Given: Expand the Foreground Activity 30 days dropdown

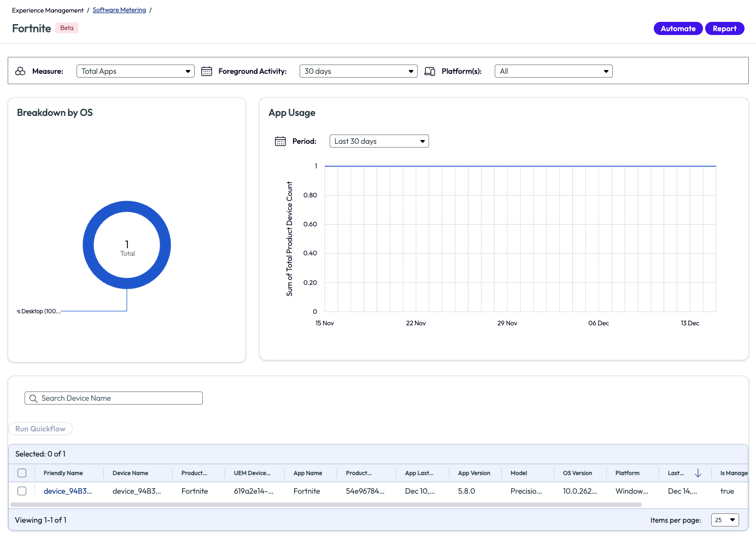Looking at the screenshot, I should [358, 71].
